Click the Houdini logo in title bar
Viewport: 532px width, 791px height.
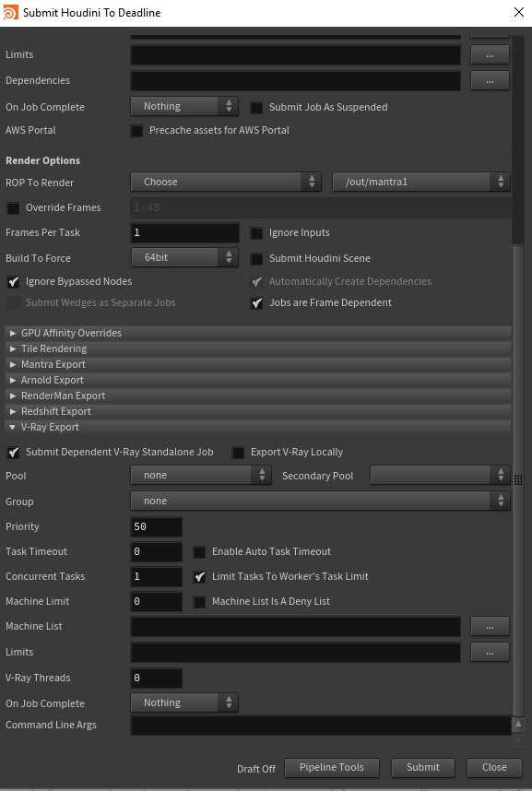tap(10, 13)
